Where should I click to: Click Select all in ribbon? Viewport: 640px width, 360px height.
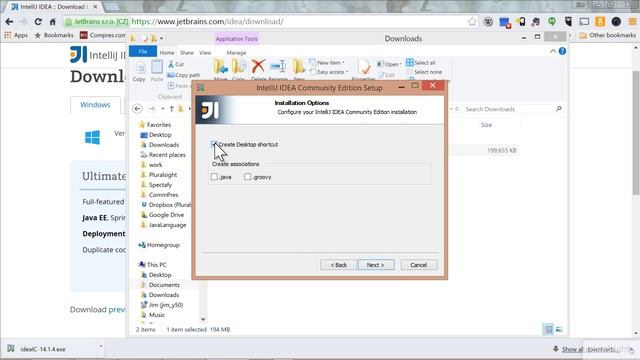coord(421,62)
